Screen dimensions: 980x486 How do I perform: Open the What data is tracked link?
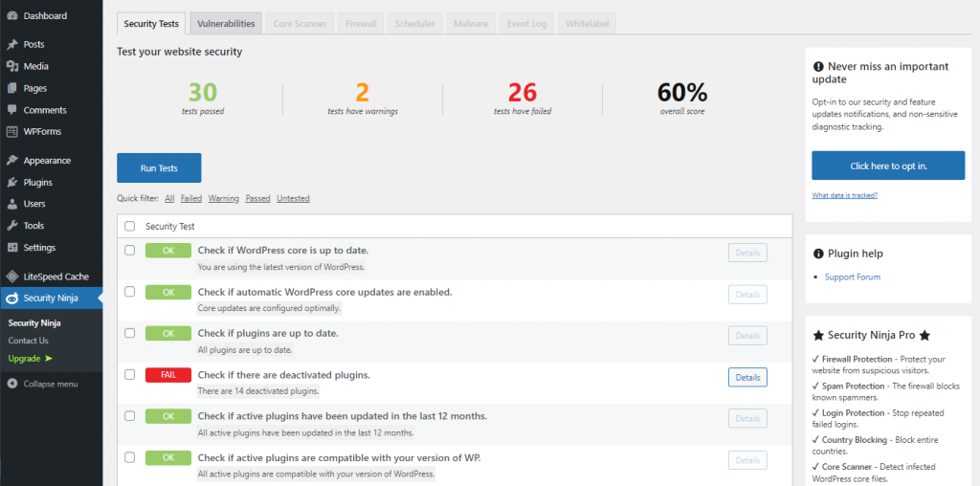(x=844, y=195)
